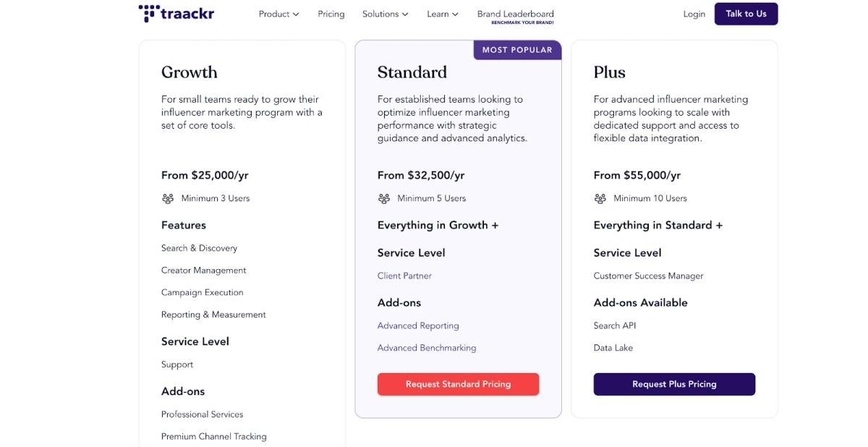The height and width of the screenshot is (447, 868).
Task: Click the Traackr logo
Action: coord(176,12)
